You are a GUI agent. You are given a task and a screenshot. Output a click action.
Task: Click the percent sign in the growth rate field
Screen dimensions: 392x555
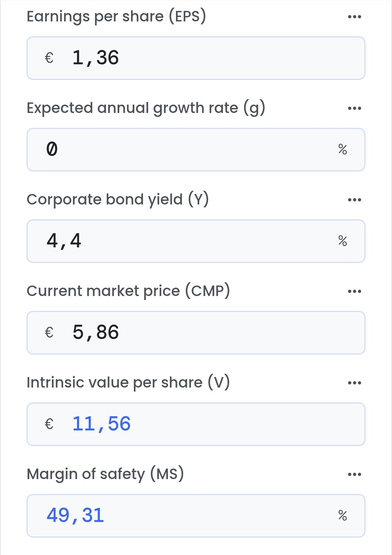coord(342,149)
